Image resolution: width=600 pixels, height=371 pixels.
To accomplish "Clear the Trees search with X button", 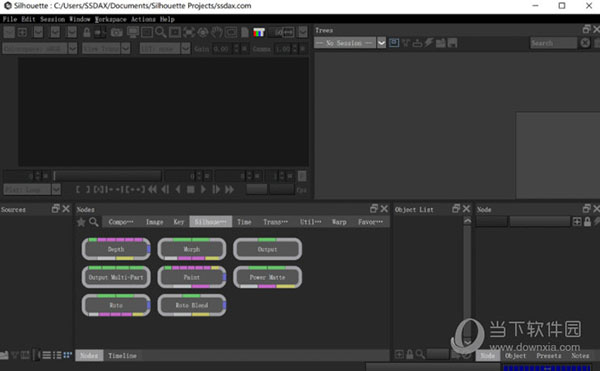I will tap(585, 43).
